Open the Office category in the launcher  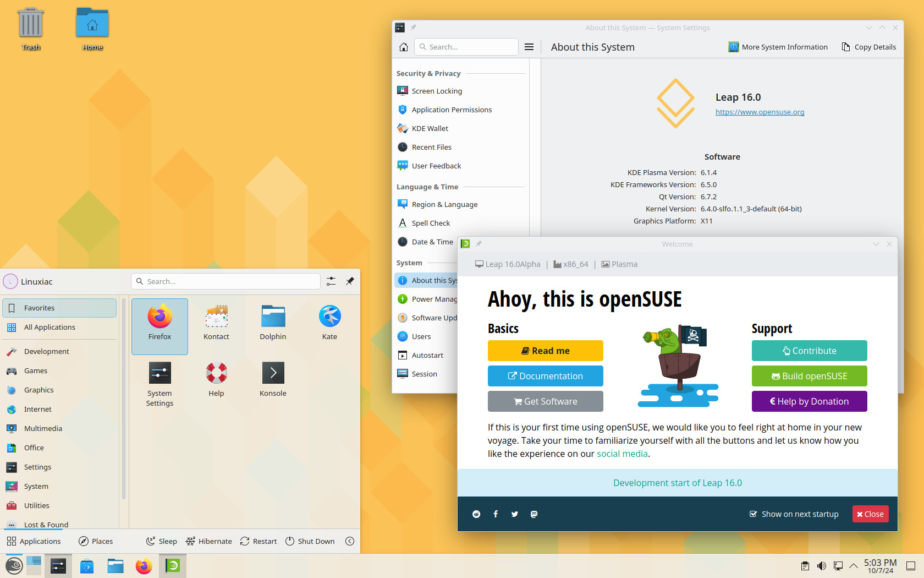[x=59, y=448]
